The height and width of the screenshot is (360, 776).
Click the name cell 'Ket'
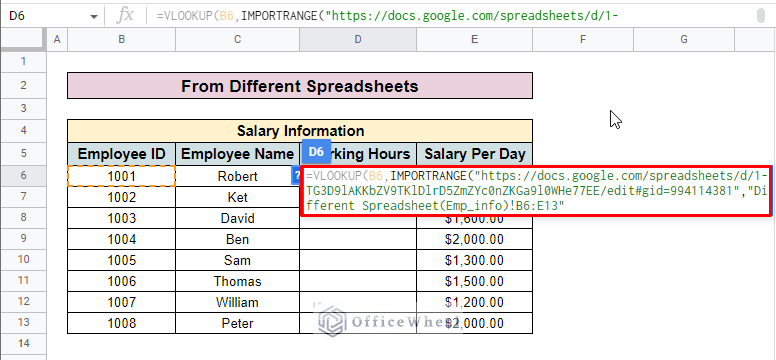tap(238, 197)
